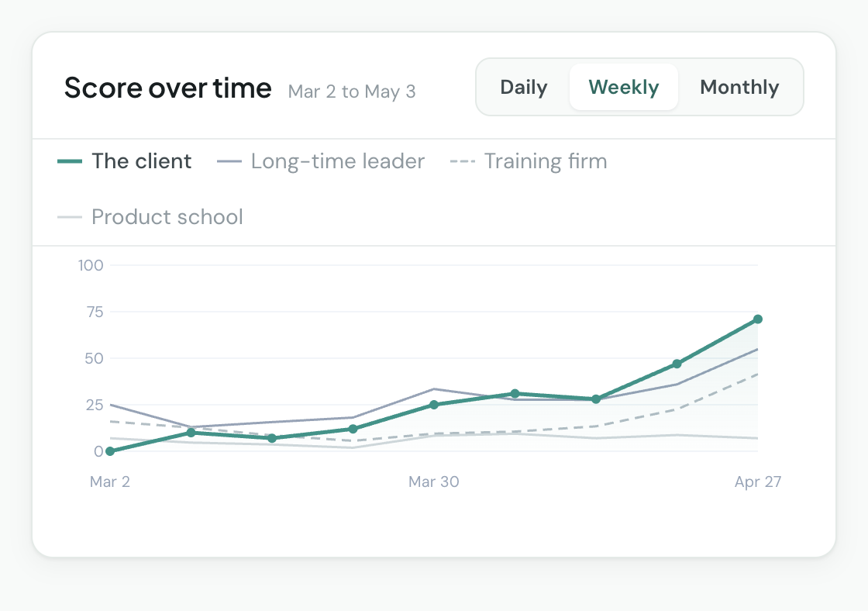This screenshot has height=611, width=868.
Task: Click the '100' y-axis label
Action: (91, 265)
